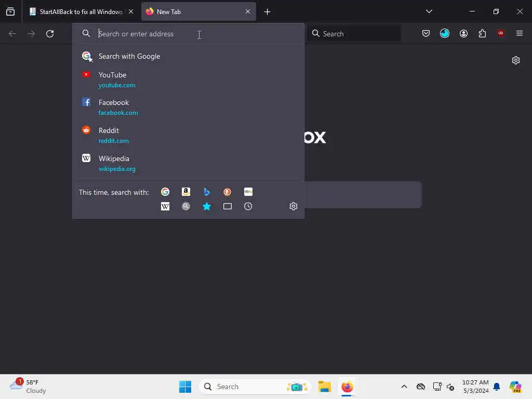This screenshot has height=399, width=532.
Task: Open Save to Pocket button
Action: (x=426, y=33)
